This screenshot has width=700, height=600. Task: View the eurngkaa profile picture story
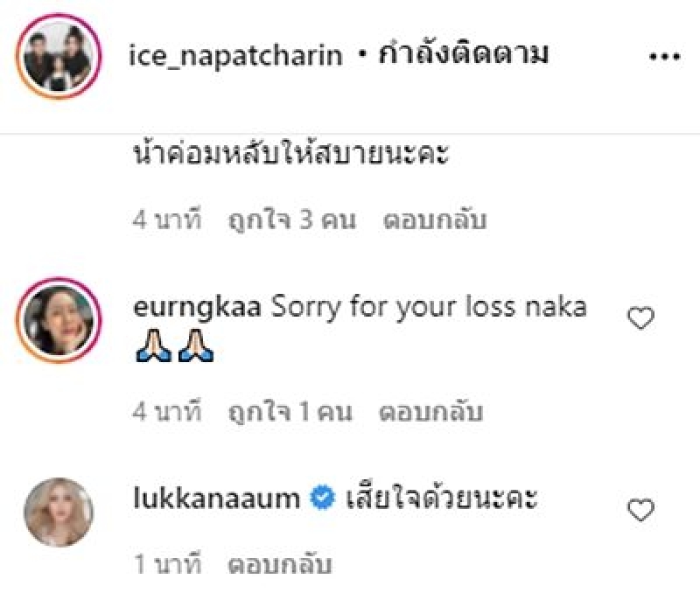click(59, 320)
